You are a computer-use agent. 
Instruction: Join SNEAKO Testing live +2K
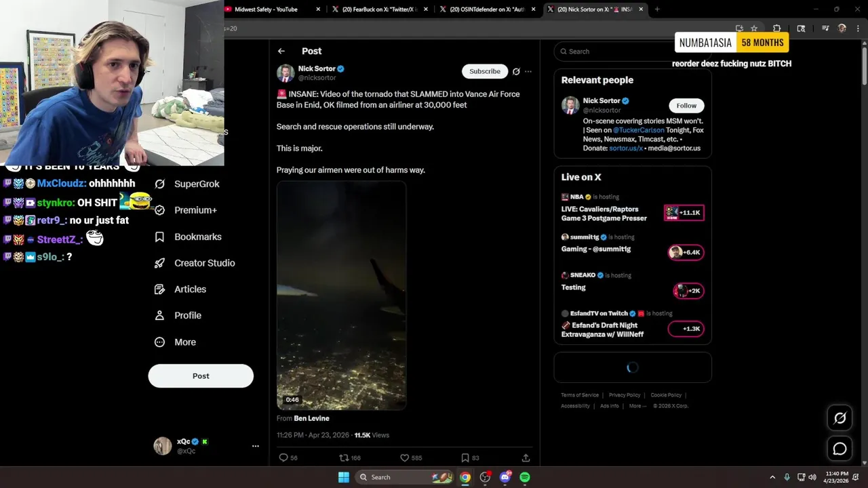coord(688,291)
